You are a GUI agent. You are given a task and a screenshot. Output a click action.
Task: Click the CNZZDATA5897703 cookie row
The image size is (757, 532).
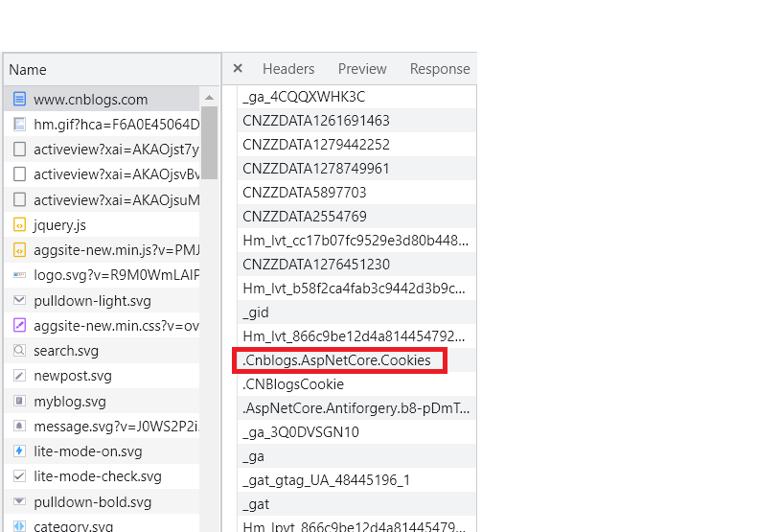pos(356,192)
